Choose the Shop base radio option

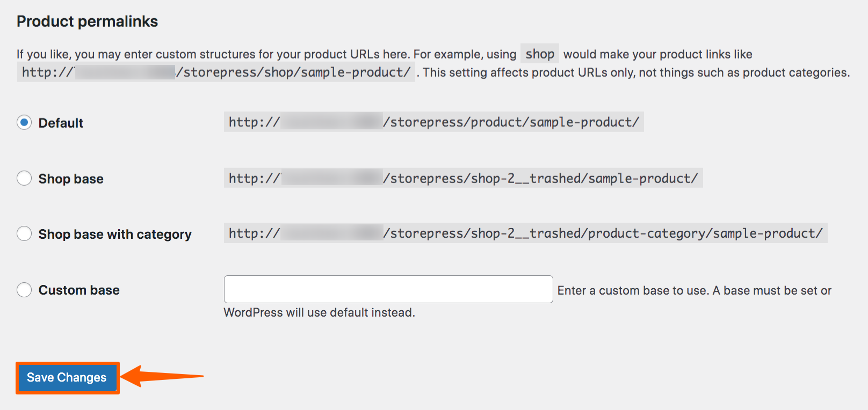[x=24, y=178]
